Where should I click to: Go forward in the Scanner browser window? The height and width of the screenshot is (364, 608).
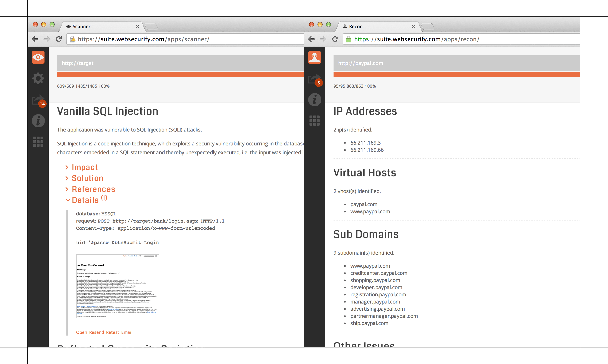(x=47, y=39)
